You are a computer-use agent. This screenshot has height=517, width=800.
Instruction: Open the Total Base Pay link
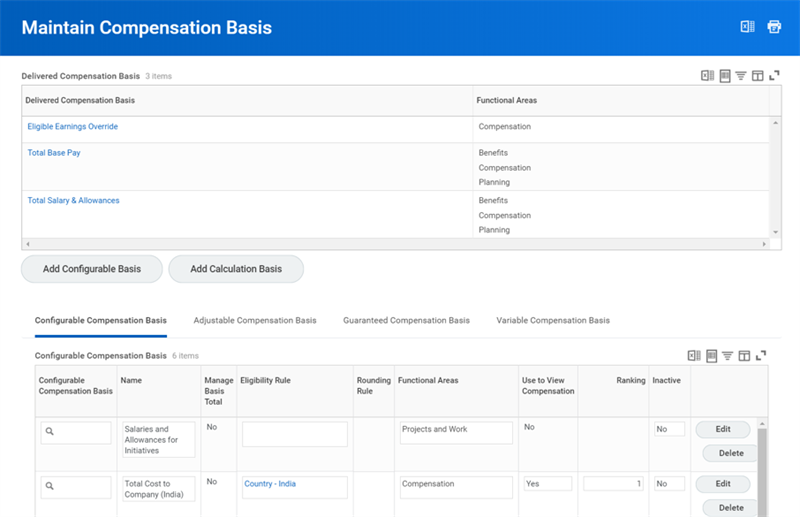coord(54,153)
